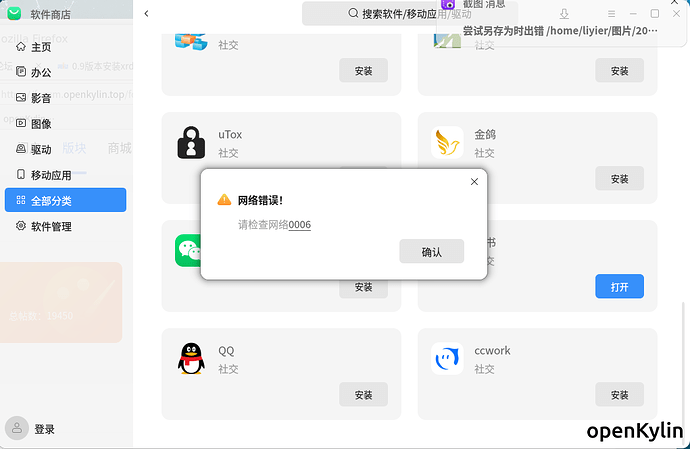
Task: Click the 安装 button on the WeChat card
Action: pyautogui.click(x=363, y=289)
